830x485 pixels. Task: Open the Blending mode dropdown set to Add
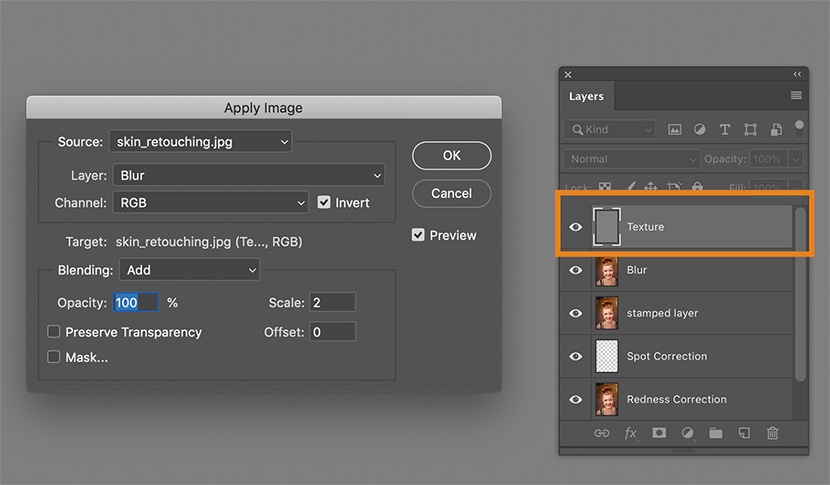(189, 270)
